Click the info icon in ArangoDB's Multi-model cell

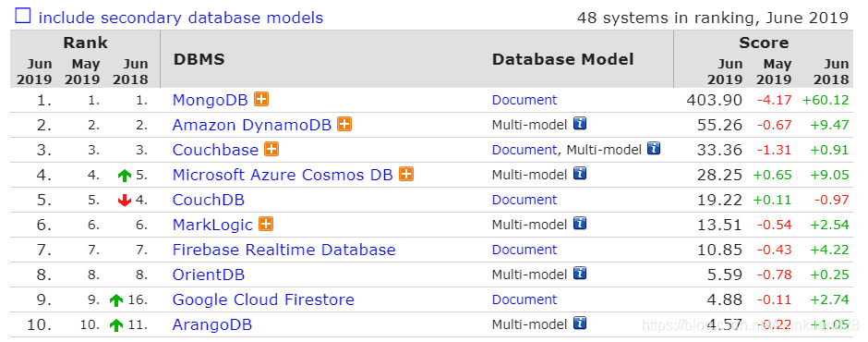coord(580,324)
